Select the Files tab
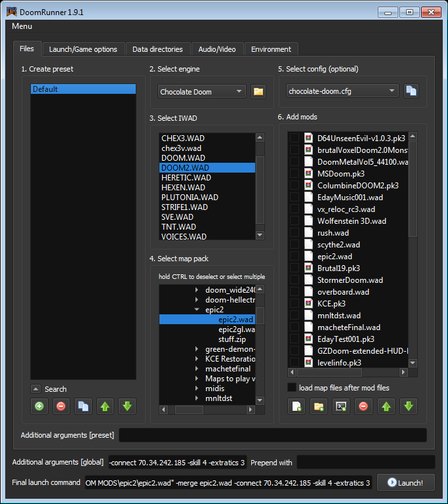 coord(27,49)
